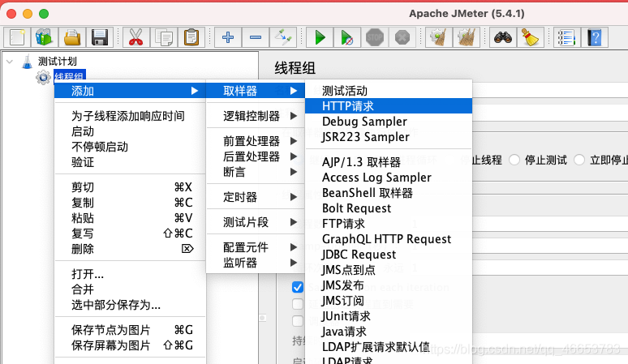Click the 测试计划 flask icon
Viewport: 628px width, 364px height.
tap(27, 62)
